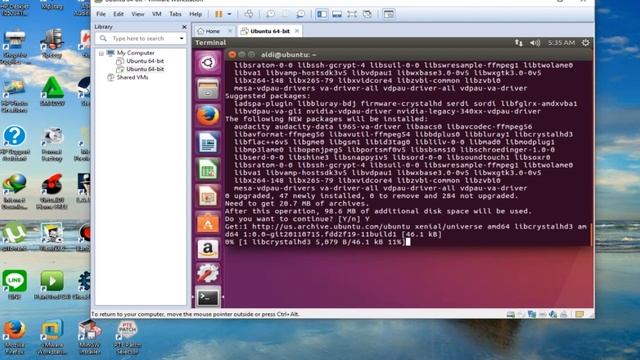Open the Amazon launcher icon

coord(208,249)
